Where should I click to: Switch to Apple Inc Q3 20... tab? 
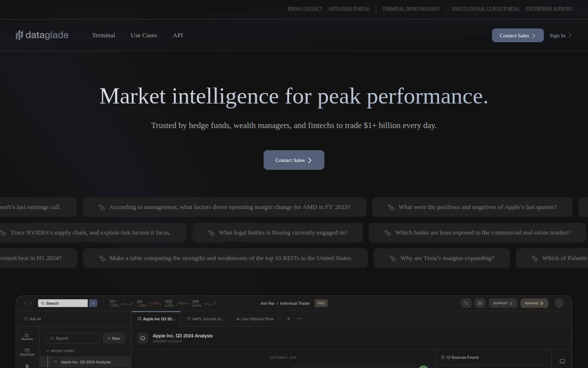(156, 319)
